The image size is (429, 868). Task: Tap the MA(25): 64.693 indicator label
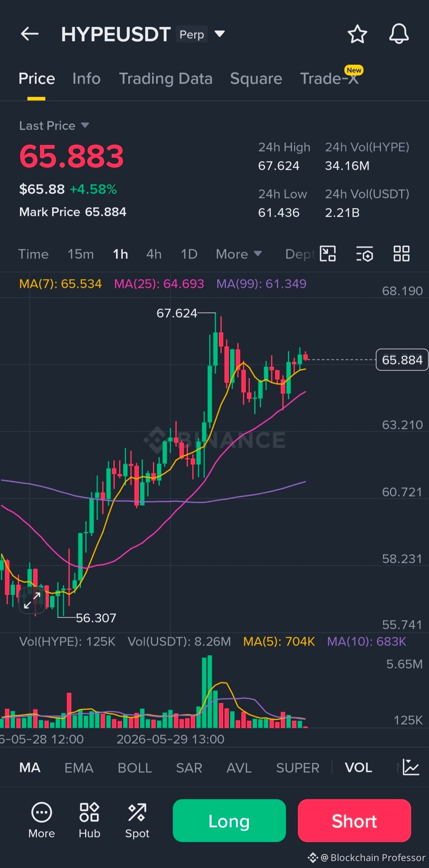[159, 284]
